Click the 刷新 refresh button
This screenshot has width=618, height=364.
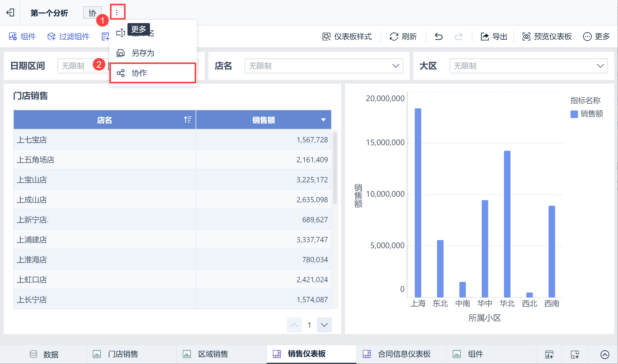pos(403,37)
